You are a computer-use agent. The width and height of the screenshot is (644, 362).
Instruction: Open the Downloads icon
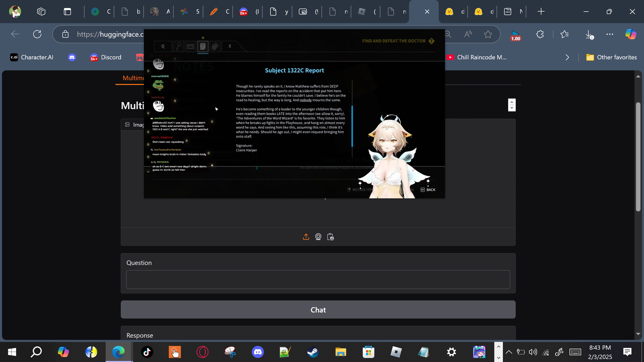tap(589, 34)
